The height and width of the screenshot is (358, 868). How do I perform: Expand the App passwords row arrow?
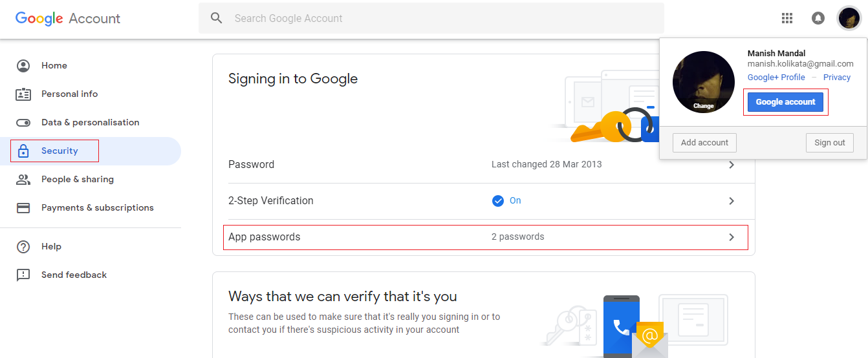tap(732, 237)
